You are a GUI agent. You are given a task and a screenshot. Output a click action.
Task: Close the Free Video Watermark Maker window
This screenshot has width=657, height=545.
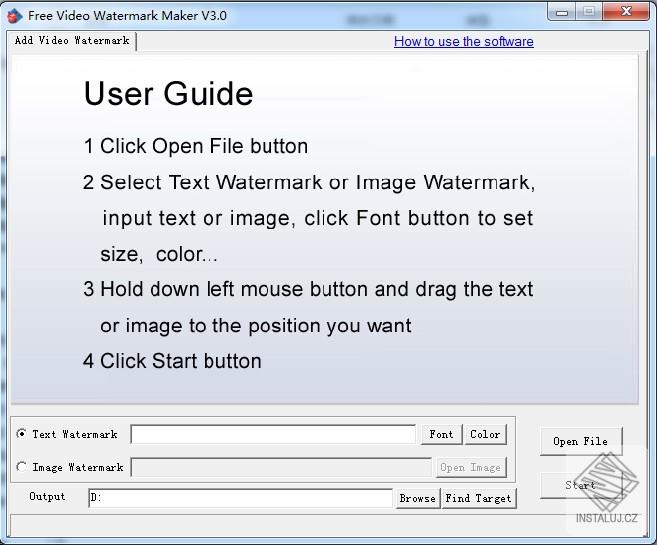coord(626,12)
